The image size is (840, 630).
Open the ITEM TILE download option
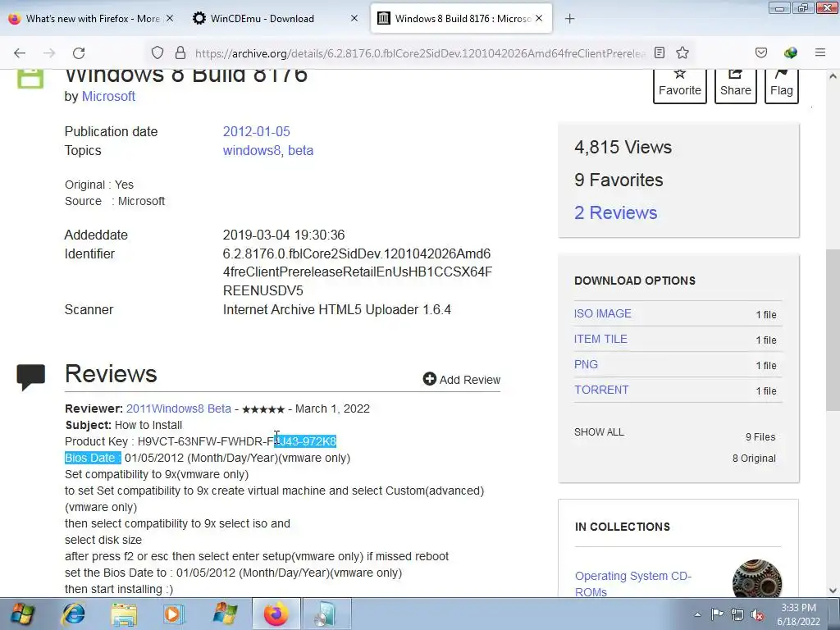point(600,339)
